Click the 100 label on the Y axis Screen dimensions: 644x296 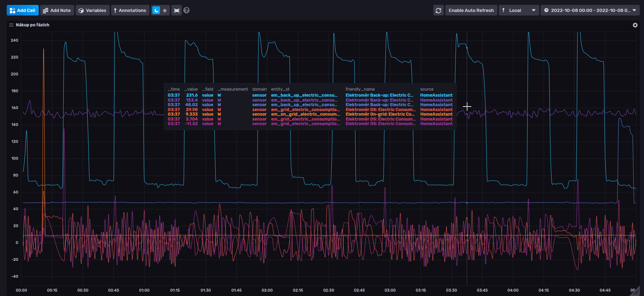14,159
